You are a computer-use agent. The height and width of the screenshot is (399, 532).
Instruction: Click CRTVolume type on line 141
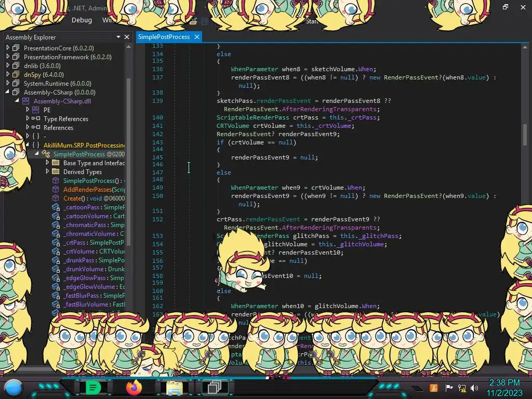(233, 126)
